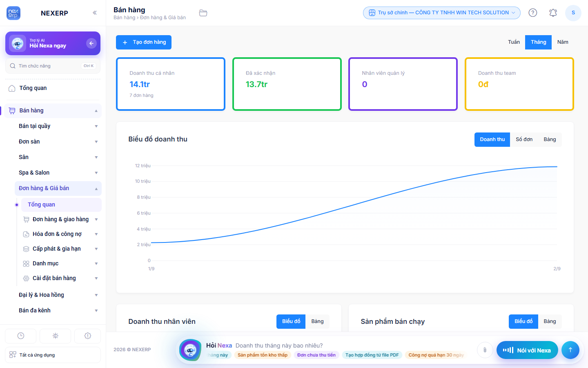Open the top-level Tổng quan menu item
Viewport: 588px width, 368px height.
click(53, 88)
